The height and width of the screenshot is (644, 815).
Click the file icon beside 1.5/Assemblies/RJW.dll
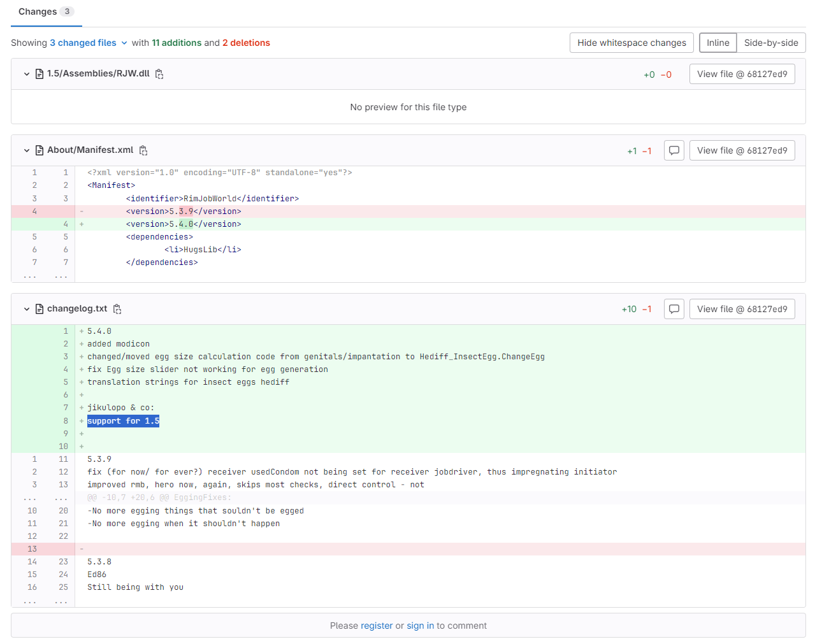point(40,74)
